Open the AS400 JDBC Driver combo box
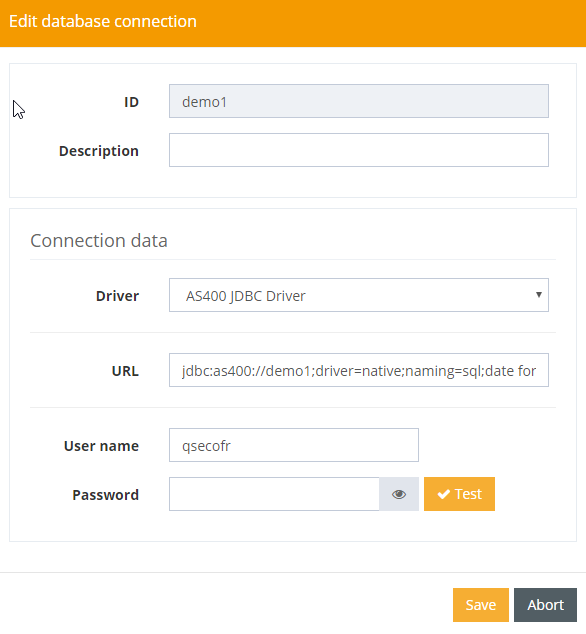 (x=359, y=295)
